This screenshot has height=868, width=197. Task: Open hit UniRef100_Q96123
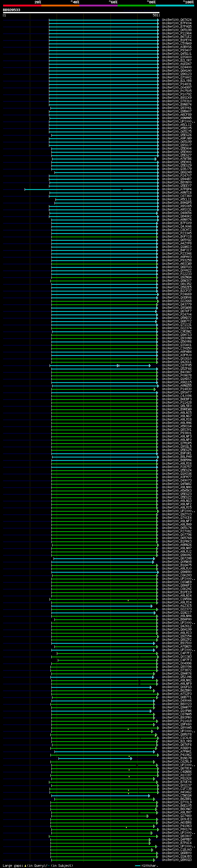pyautogui.click(x=176, y=74)
